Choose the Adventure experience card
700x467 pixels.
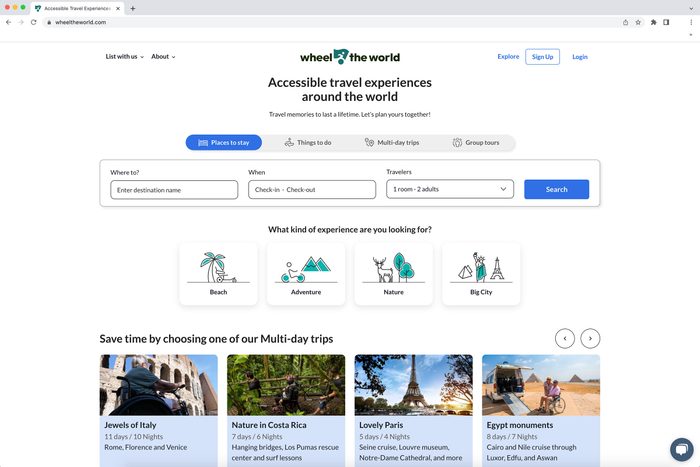306,274
